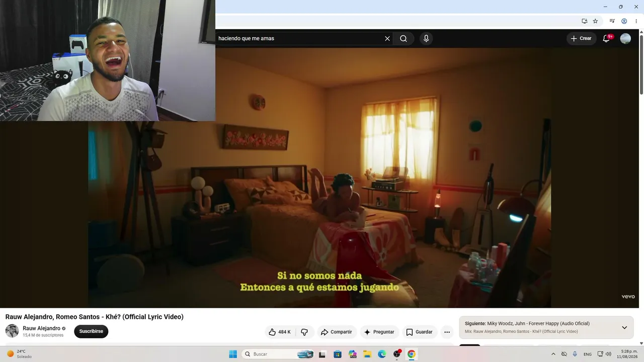Switch to Google Chrome taskbar icon
The height and width of the screenshot is (362, 644).
click(x=412, y=354)
